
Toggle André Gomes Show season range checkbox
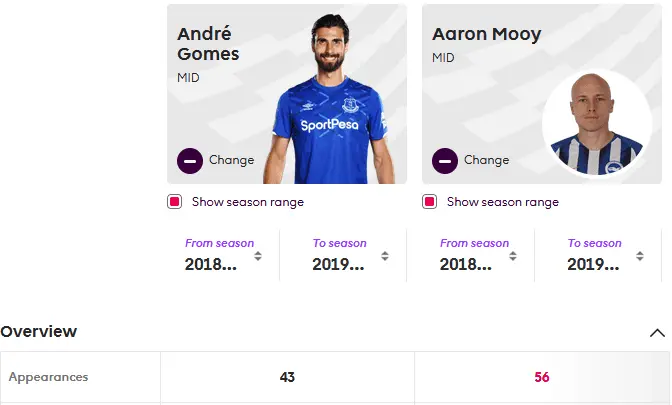[175, 202]
